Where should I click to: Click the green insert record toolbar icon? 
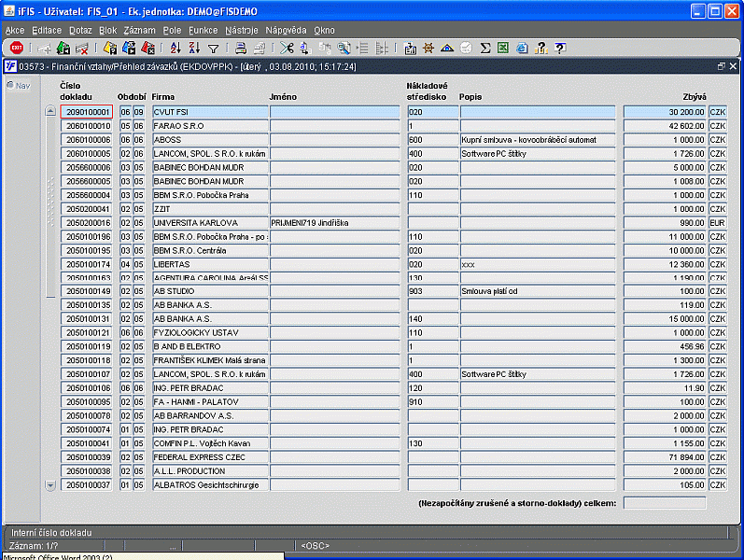pyautogui.click(x=63, y=48)
